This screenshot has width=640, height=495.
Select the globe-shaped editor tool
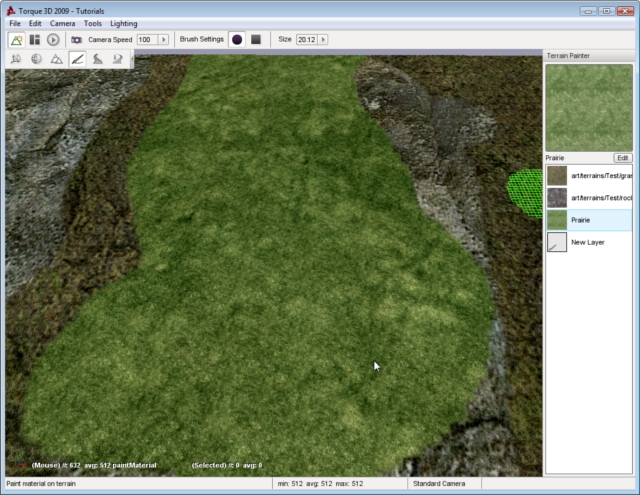click(36, 59)
